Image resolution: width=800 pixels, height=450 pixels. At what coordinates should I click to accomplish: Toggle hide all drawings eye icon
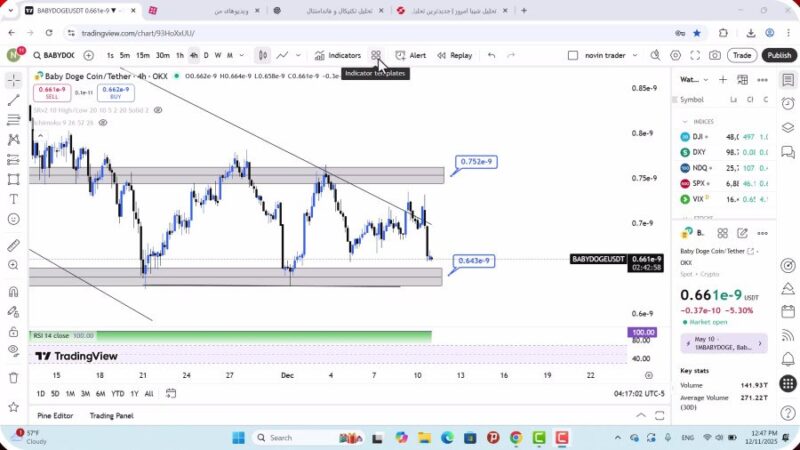13,351
